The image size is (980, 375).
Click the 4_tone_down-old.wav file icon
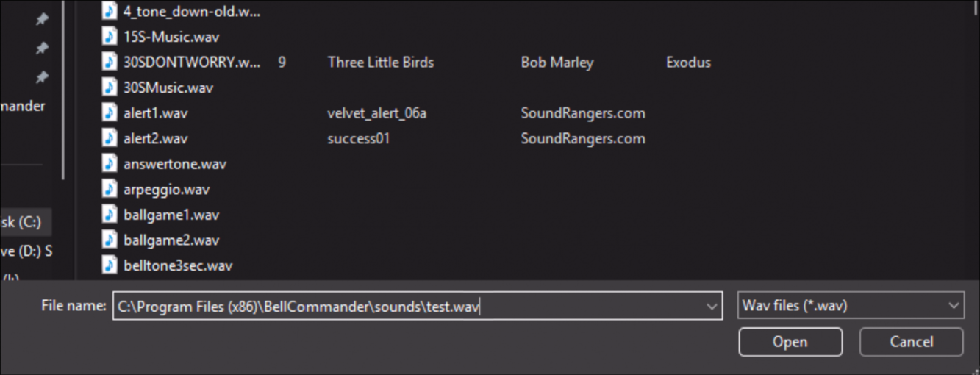[x=110, y=11]
